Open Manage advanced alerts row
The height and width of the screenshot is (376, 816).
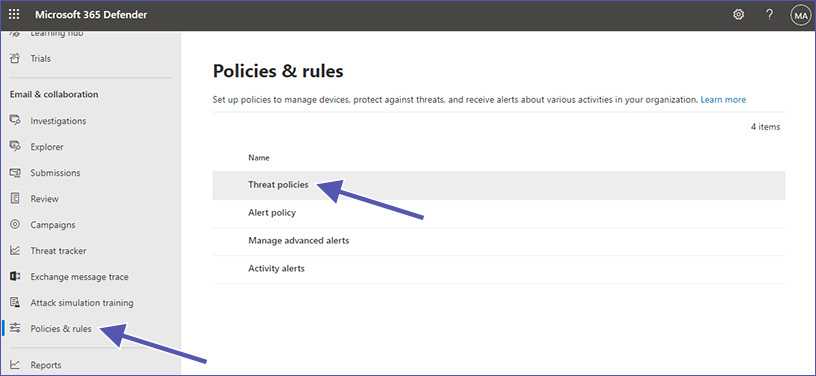(499, 241)
